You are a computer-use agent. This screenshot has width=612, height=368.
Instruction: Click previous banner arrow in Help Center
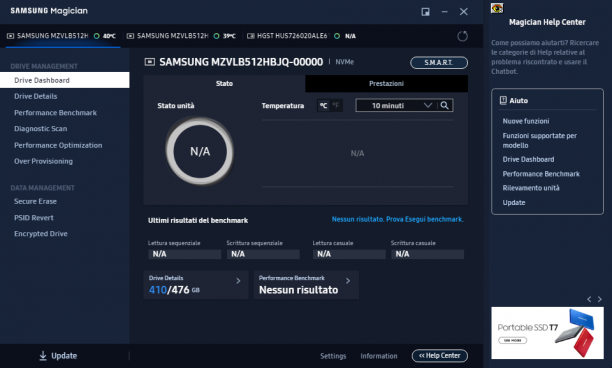[589, 299]
